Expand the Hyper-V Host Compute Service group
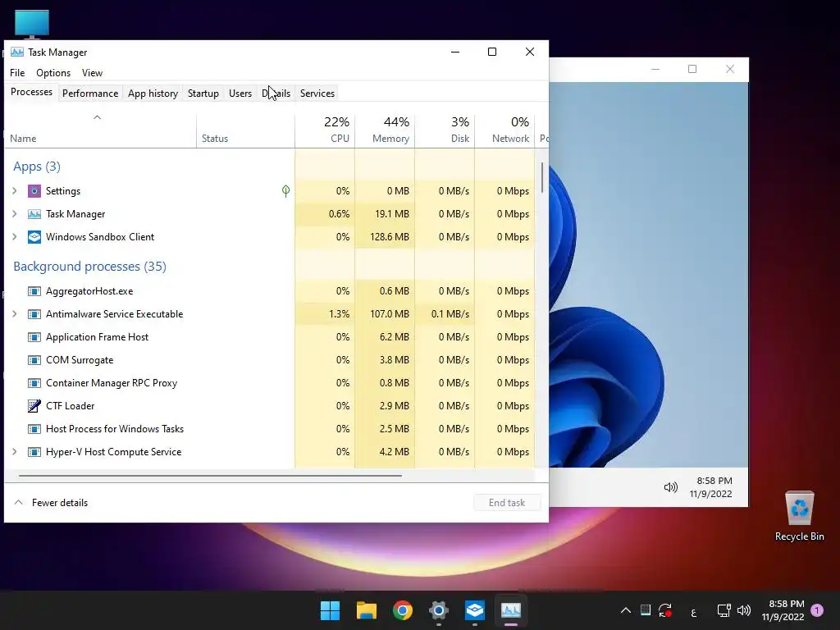The image size is (840, 630). pos(15,452)
